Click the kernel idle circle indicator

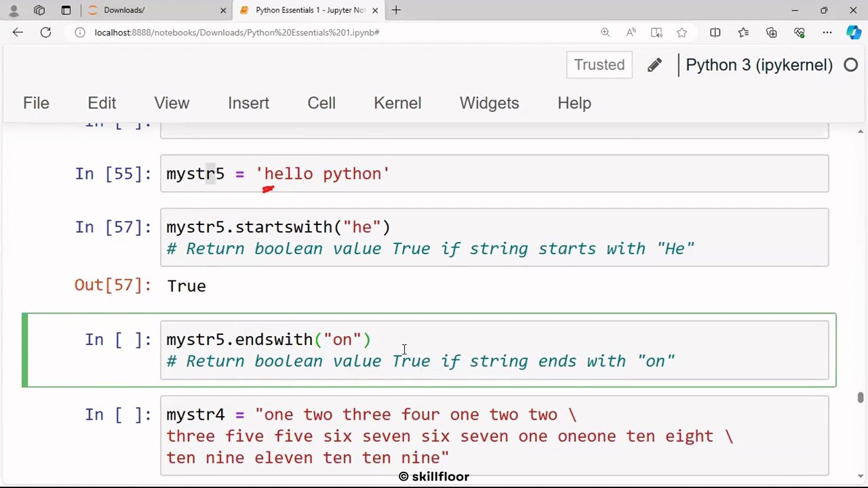tap(850, 65)
